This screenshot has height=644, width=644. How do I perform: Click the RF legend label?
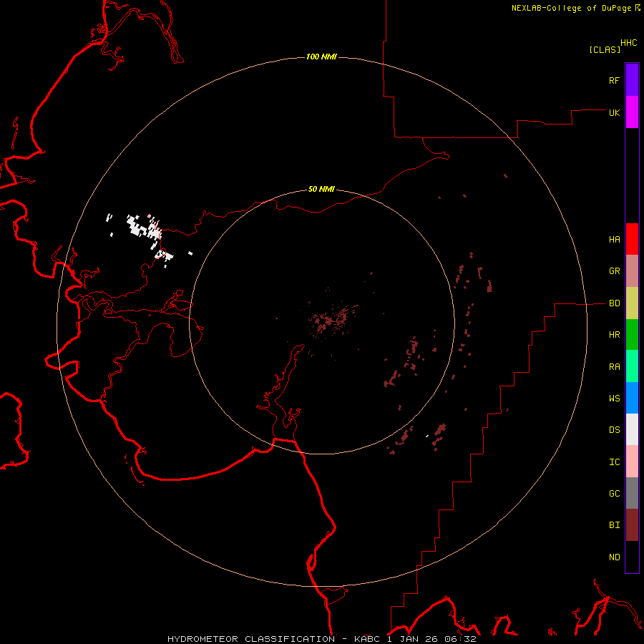coord(614,80)
